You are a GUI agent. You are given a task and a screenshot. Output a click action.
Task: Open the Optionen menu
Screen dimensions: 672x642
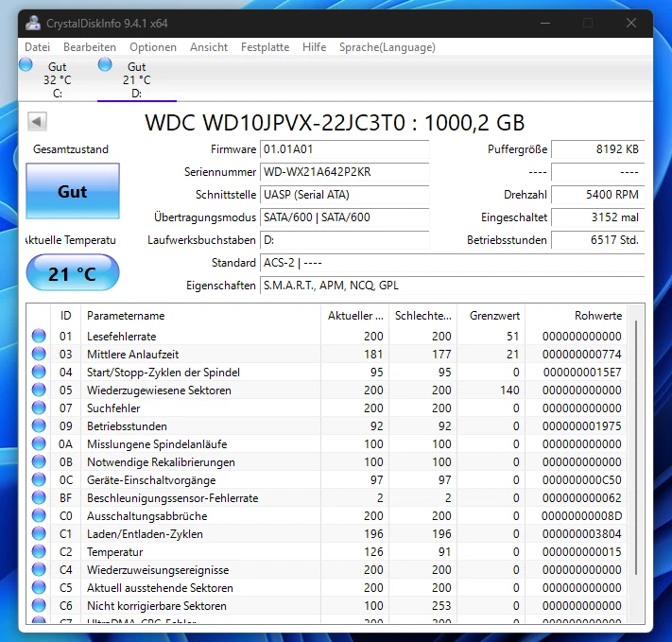click(153, 47)
